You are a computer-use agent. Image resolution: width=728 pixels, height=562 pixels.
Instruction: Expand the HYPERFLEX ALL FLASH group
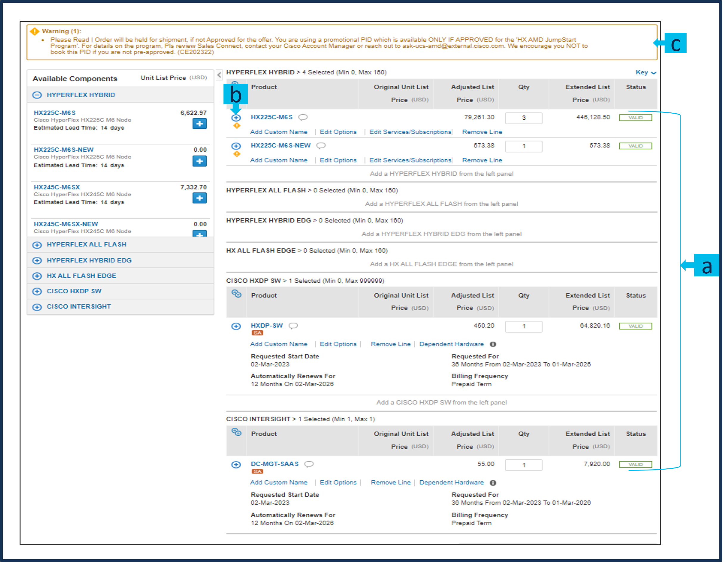pos(37,245)
